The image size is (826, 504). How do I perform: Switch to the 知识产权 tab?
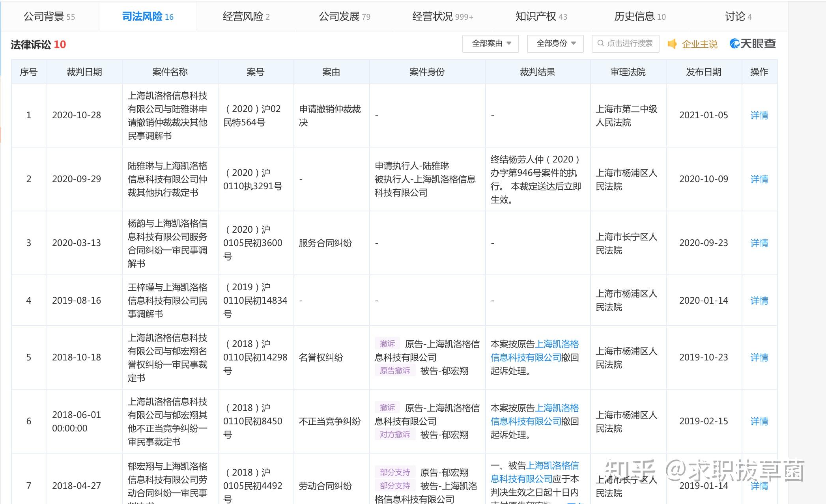click(x=541, y=17)
